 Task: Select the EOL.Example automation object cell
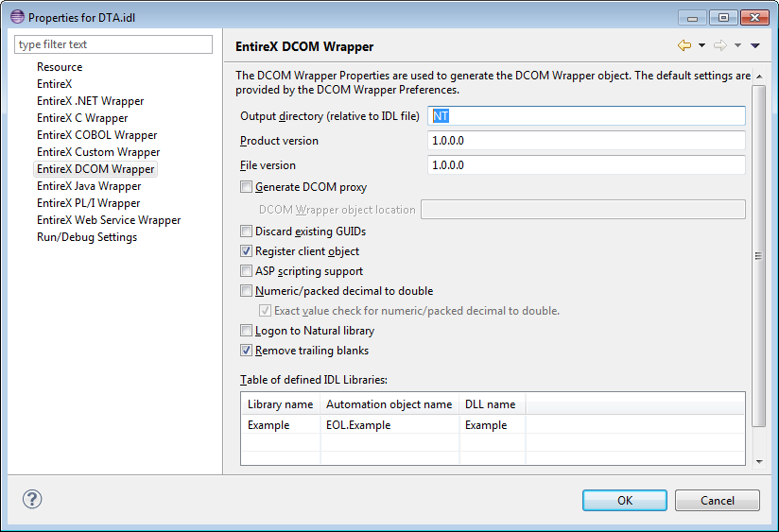pos(389,425)
